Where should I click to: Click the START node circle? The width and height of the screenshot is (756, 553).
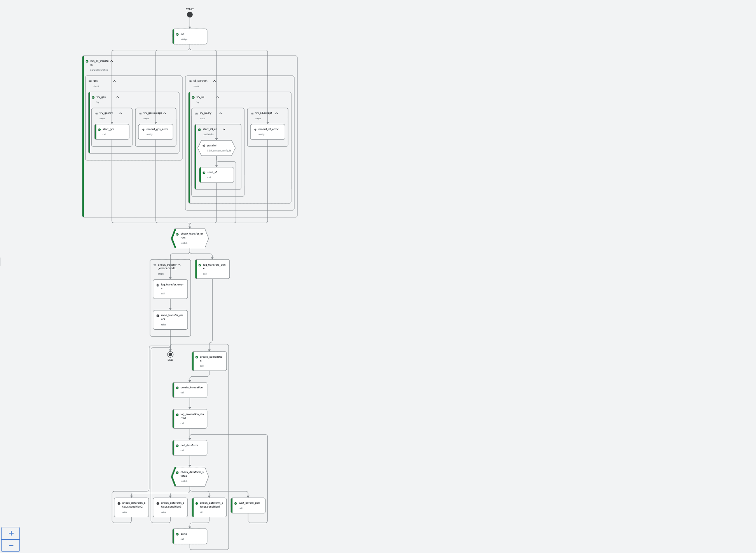[190, 15]
